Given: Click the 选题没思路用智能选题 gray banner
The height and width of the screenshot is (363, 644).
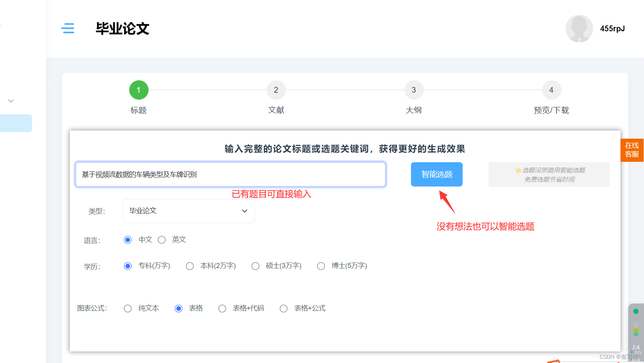Looking at the screenshot, I should coord(549,175).
